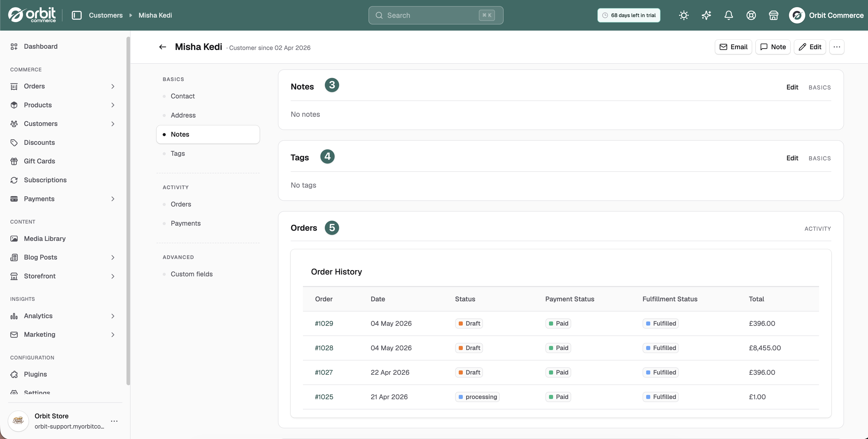This screenshot has width=868, height=439.
Task: Open the three-dot more actions menu
Action: [x=837, y=47]
